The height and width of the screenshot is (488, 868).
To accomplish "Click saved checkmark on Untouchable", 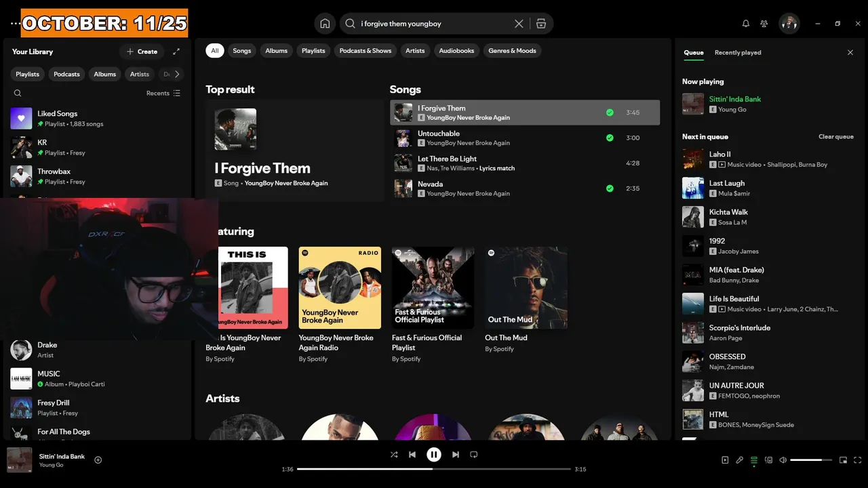I will click(610, 138).
